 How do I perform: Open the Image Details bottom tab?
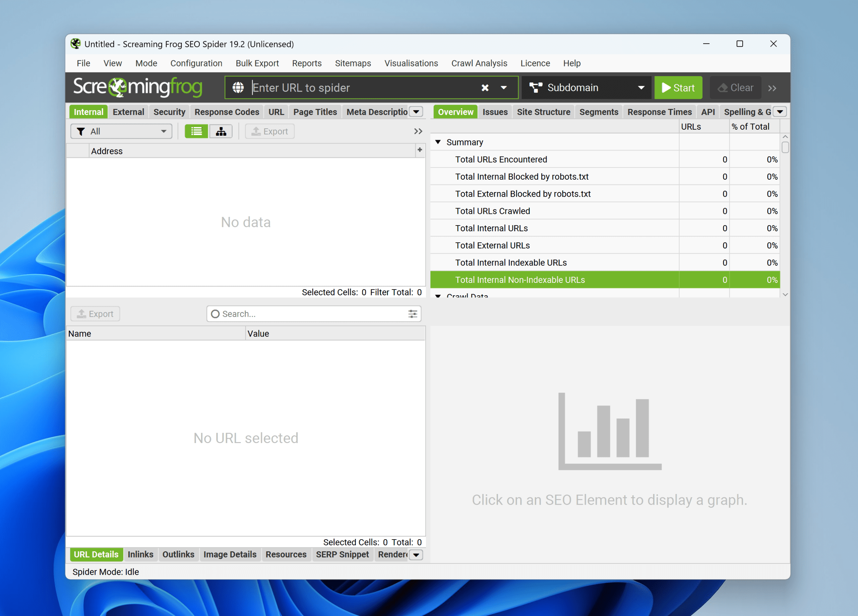tap(230, 554)
